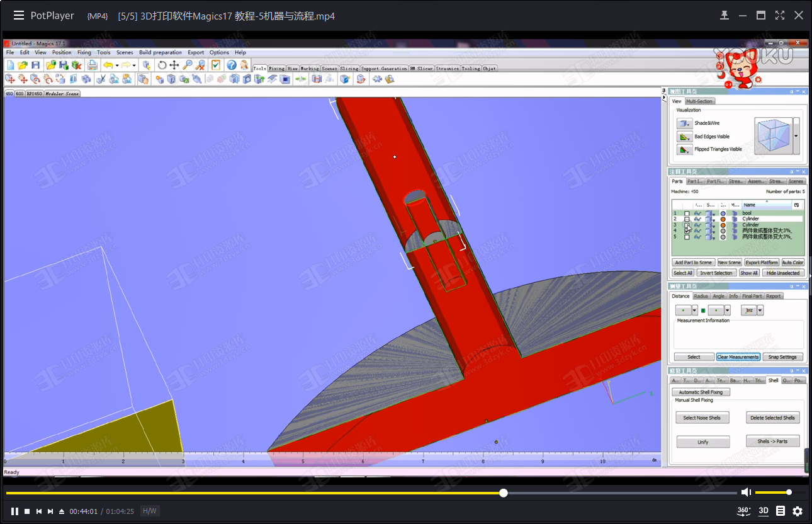This screenshot has width=812, height=524.
Task: Toggle checkbox for part 5
Action: (687, 237)
